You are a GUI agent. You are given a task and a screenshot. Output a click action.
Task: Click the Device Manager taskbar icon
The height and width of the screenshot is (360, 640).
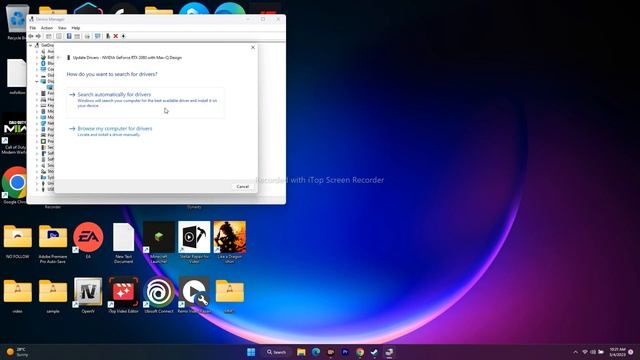pos(389,352)
